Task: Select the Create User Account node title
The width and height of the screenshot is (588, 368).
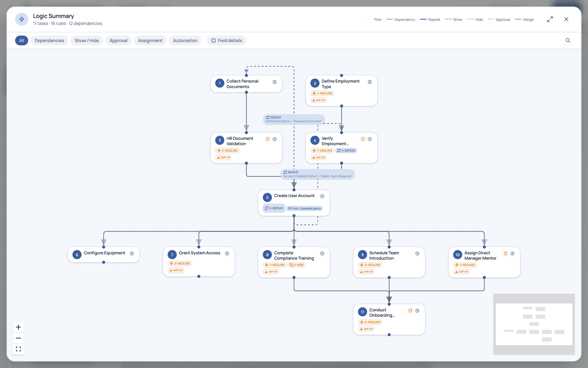Action: pos(294,196)
